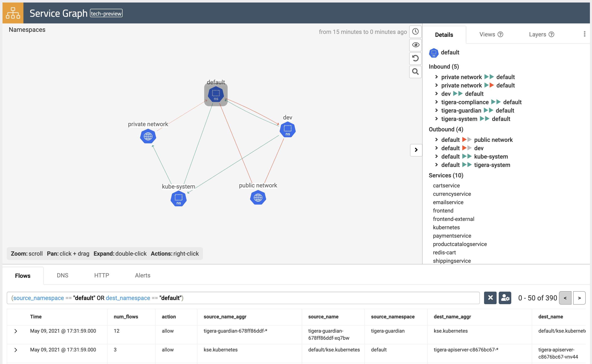Click the reset/undo arrow icon
This screenshot has height=364, width=592.
(x=415, y=58)
